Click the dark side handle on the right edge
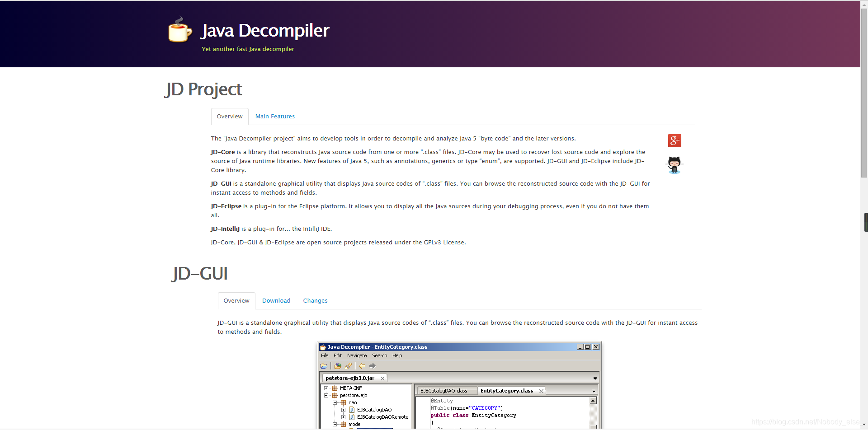Screen dimensions: 868x430 866,222
